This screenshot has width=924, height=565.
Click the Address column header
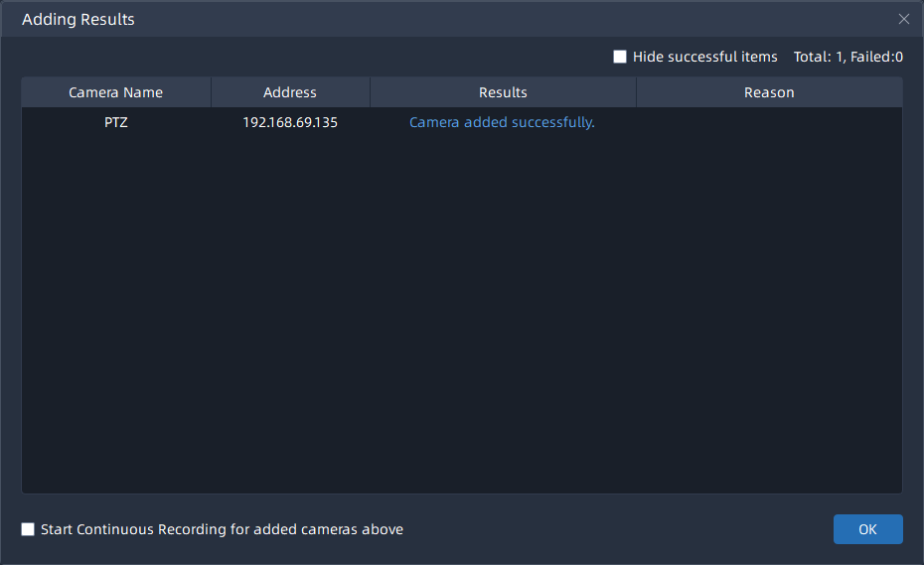(x=289, y=92)
